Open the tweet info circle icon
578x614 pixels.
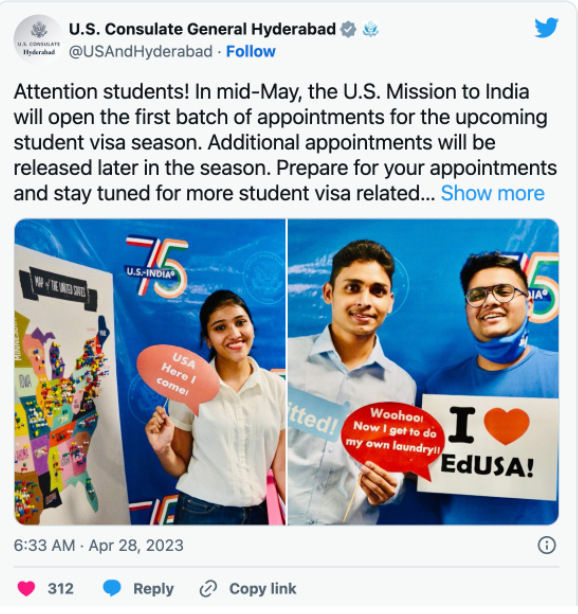(547, 545)
